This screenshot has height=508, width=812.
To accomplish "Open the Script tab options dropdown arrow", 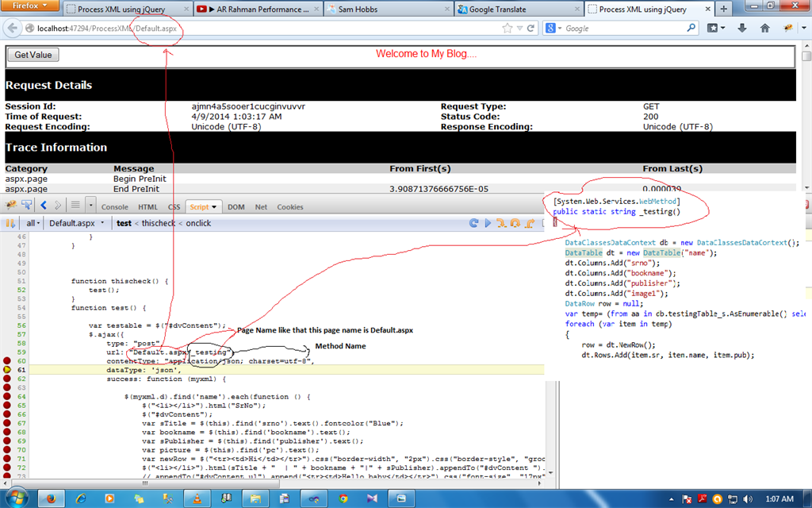I will tap(214, 207).
